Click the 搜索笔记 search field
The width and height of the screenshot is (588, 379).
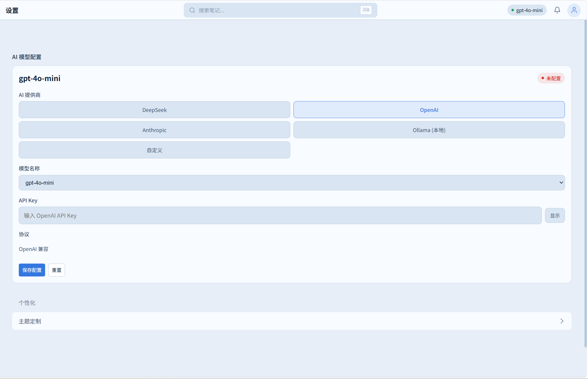(280, 10)
